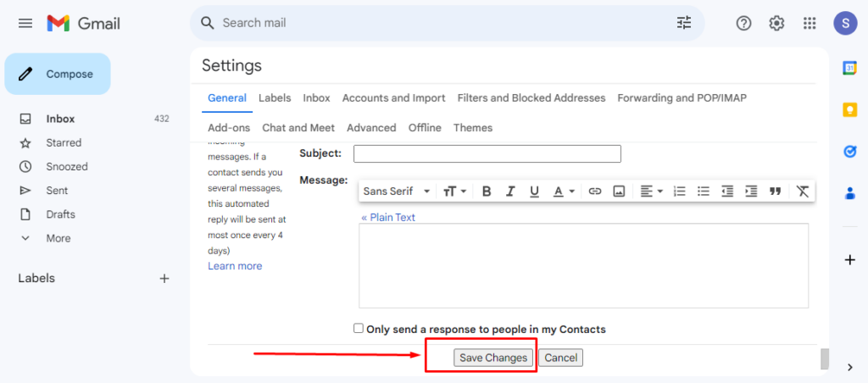Image resolution: width=868 pixels, height=383 pixels.
Task: Open Google Tasks side panel
Action: pos(849,153)
